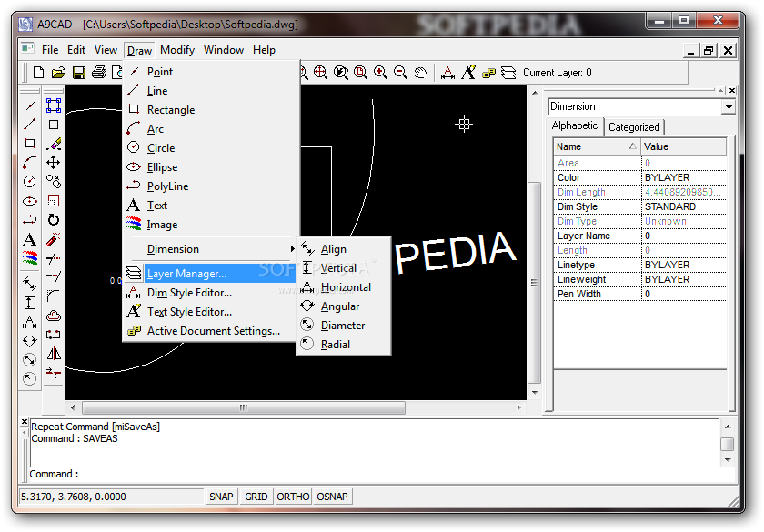The height and width of the screenshot is (532, 764).
Task: Click the New document toolbar icon
Action: (38, 73)
